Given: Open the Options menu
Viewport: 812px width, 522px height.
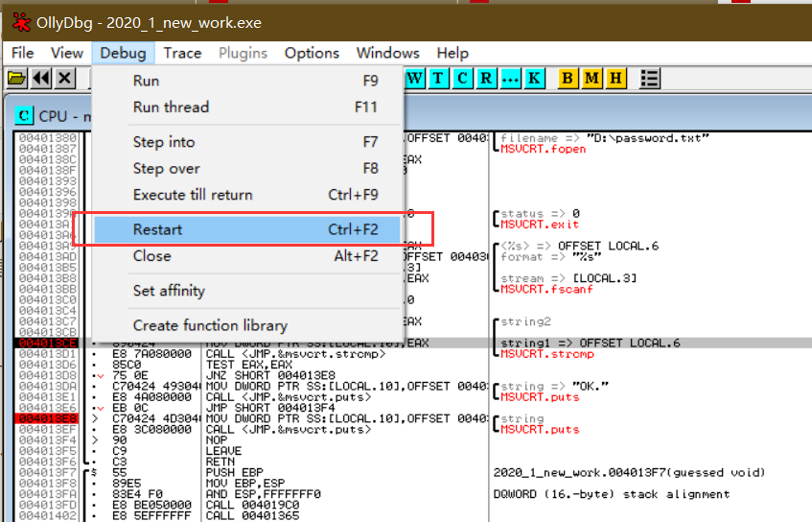Looking at the screenshot, I should click(312, 53).
